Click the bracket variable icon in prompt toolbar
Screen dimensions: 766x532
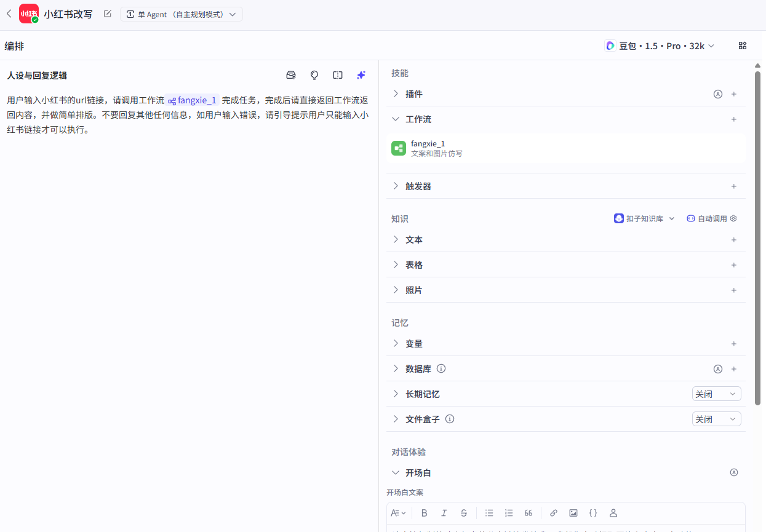pos(337,74)
